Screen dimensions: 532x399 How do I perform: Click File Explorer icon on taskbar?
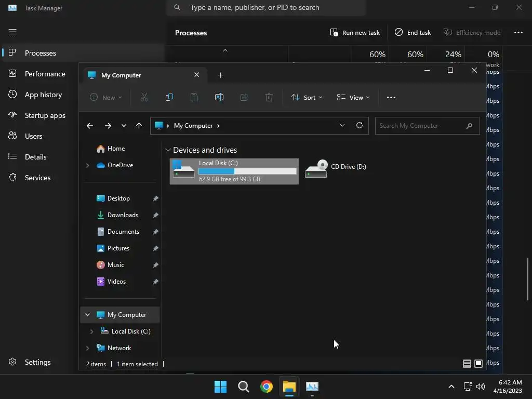(289, 387)
